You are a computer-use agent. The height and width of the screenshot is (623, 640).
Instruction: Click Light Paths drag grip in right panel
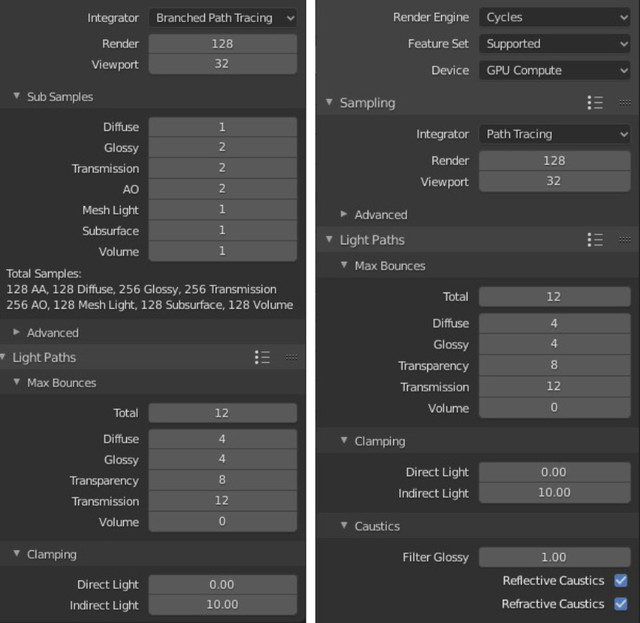[x=624, y=240]
